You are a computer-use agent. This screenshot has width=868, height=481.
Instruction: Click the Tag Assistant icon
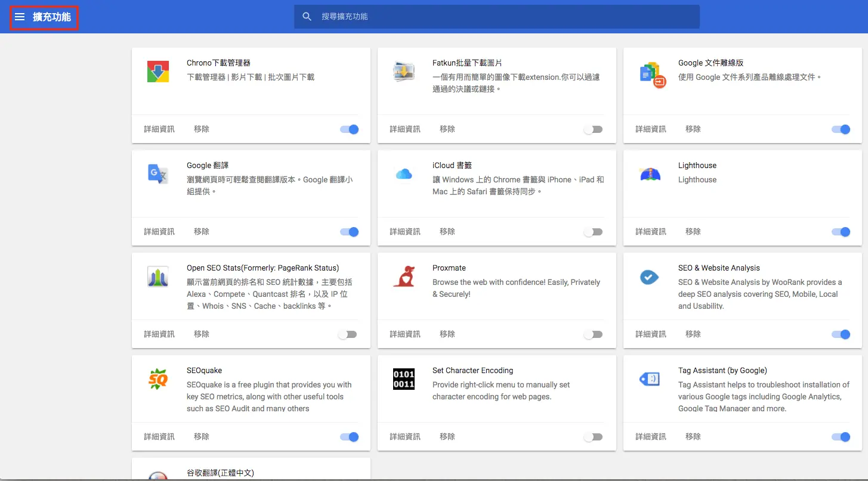pos(650,378)
